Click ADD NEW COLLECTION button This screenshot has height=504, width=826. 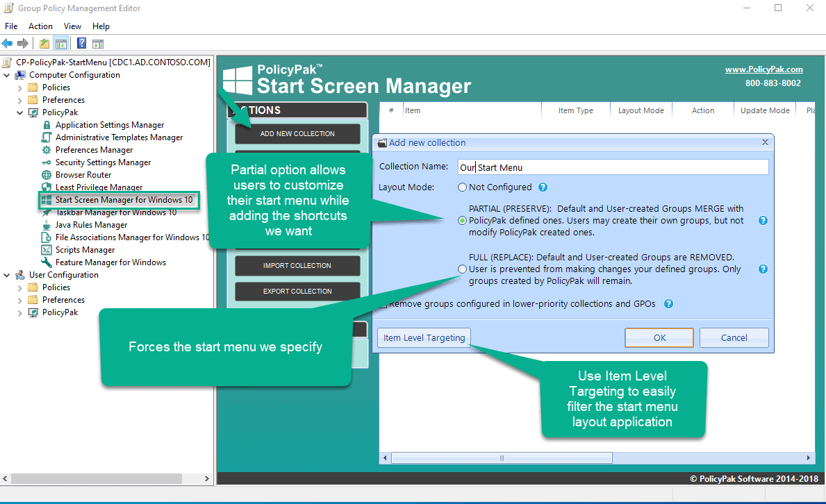(297, 134)
